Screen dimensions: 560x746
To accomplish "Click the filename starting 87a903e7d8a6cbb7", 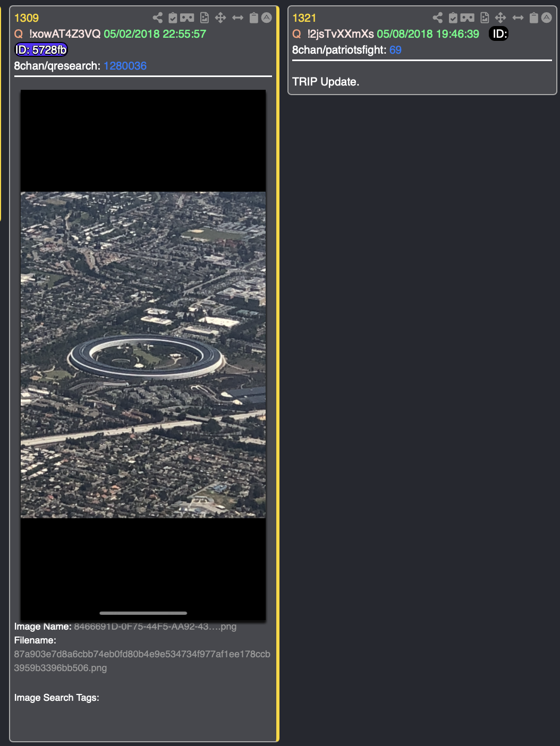I will click(142, 661).
